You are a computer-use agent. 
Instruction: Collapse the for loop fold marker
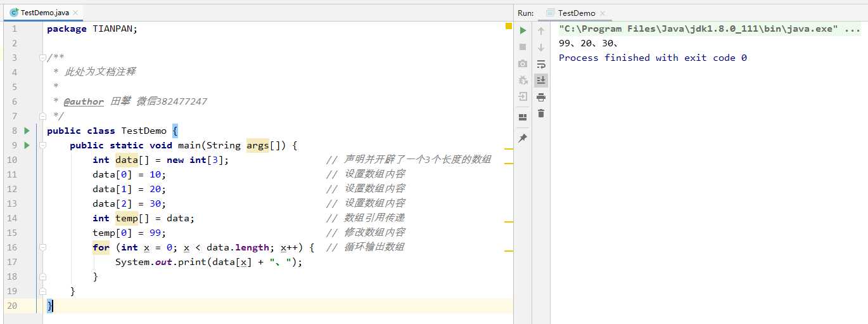point(42,247)
